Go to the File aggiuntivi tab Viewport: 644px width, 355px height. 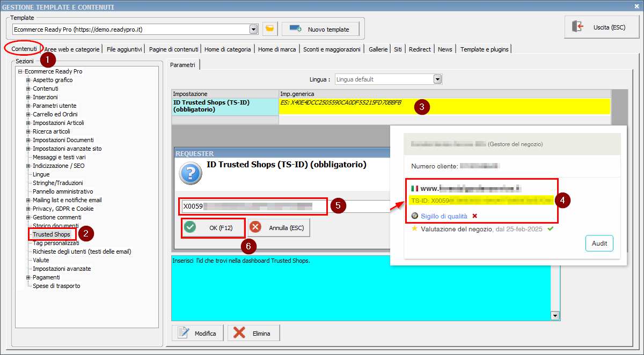point(125,49)
